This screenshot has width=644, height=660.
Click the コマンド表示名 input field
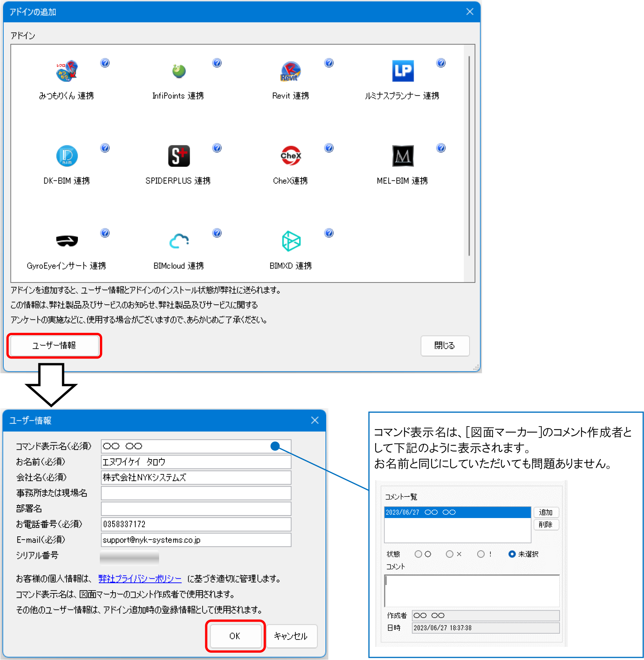click(196, 446)
